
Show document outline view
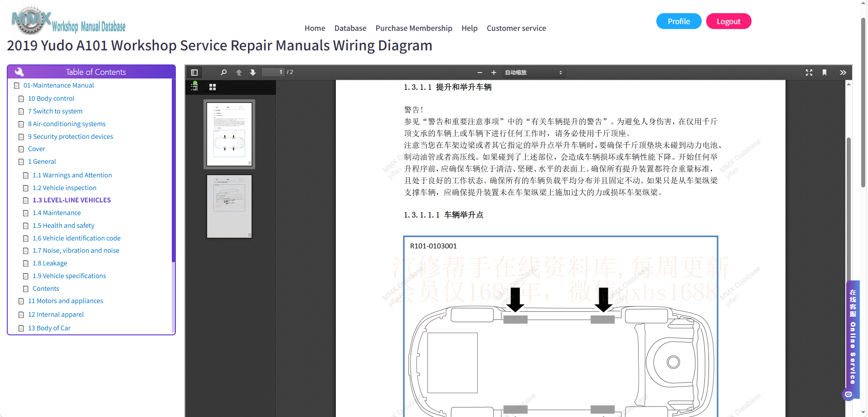coord(194,87)
